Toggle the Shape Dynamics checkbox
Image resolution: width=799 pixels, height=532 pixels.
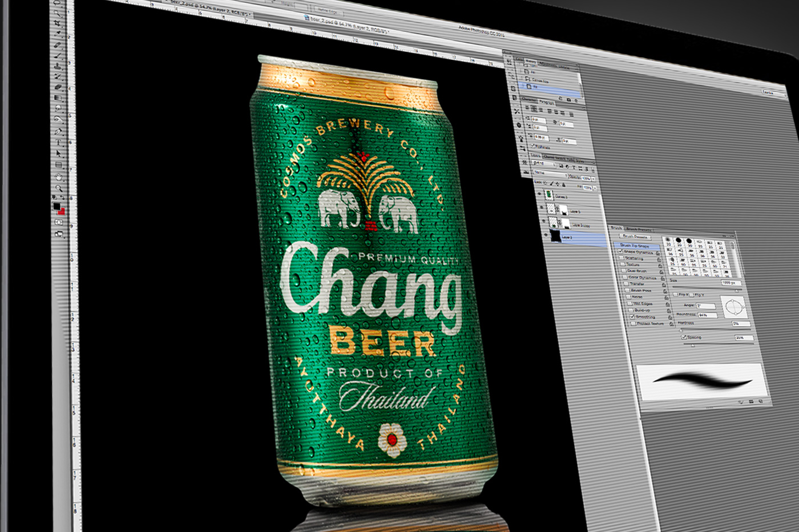[x=620, y=251]
